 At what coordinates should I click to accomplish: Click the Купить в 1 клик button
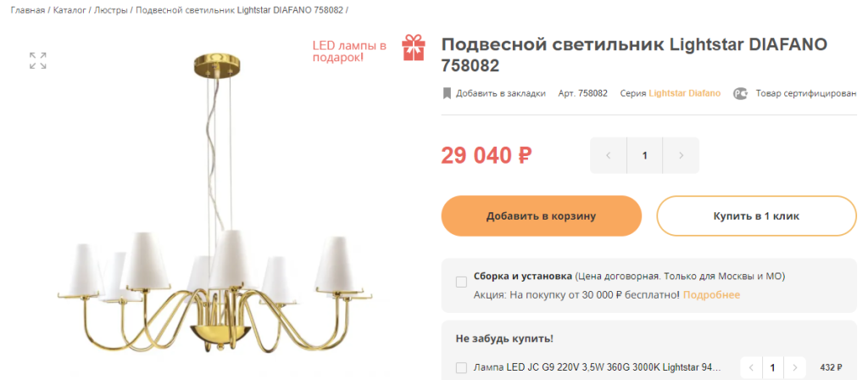tap(756, 216)
